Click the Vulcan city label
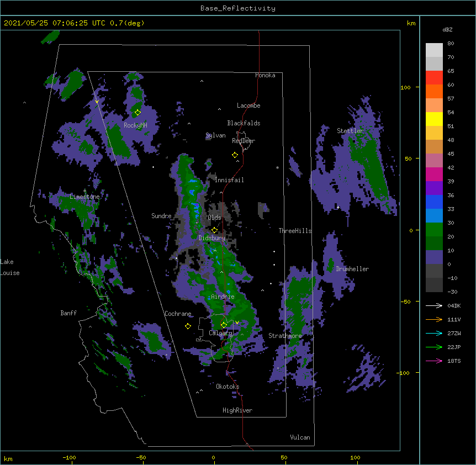 (300, 437)
